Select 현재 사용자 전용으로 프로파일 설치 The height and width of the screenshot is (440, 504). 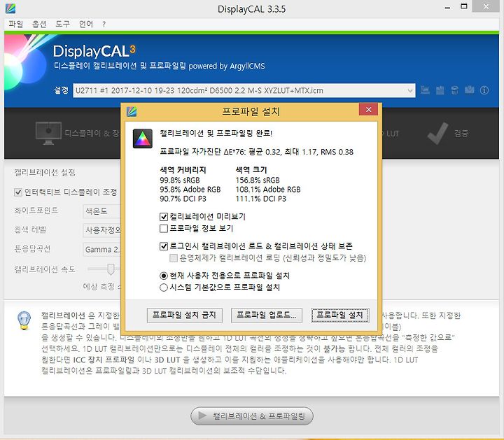coord(164,276)
